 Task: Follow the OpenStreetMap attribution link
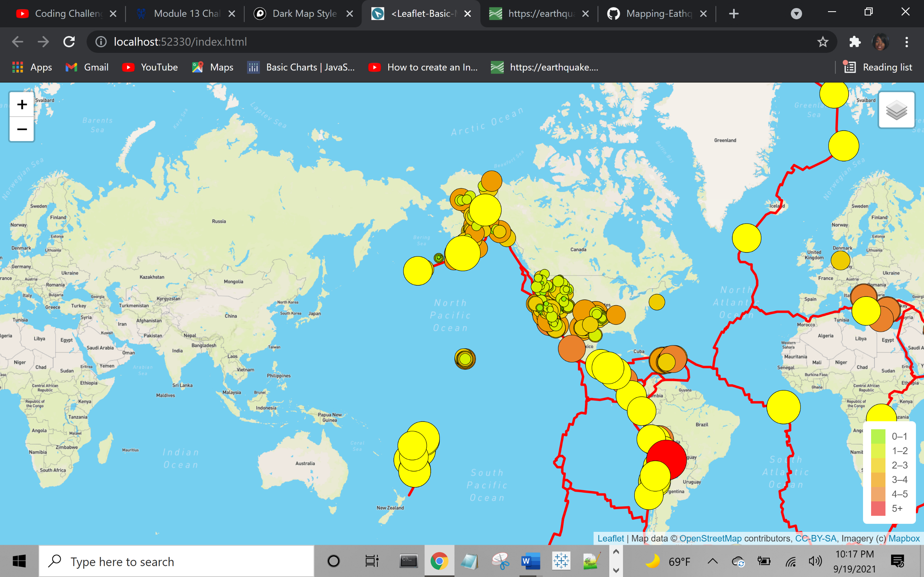[710, 538]
